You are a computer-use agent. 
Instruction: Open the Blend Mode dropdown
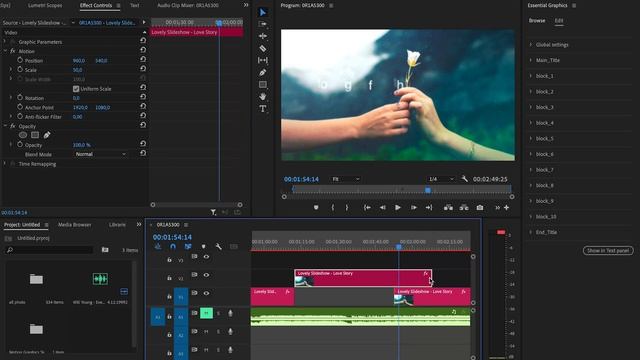100,154
